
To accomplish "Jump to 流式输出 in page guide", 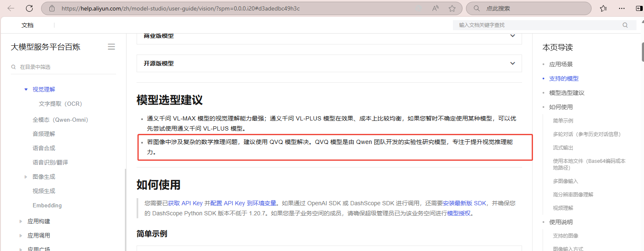I will pos(563,148).
